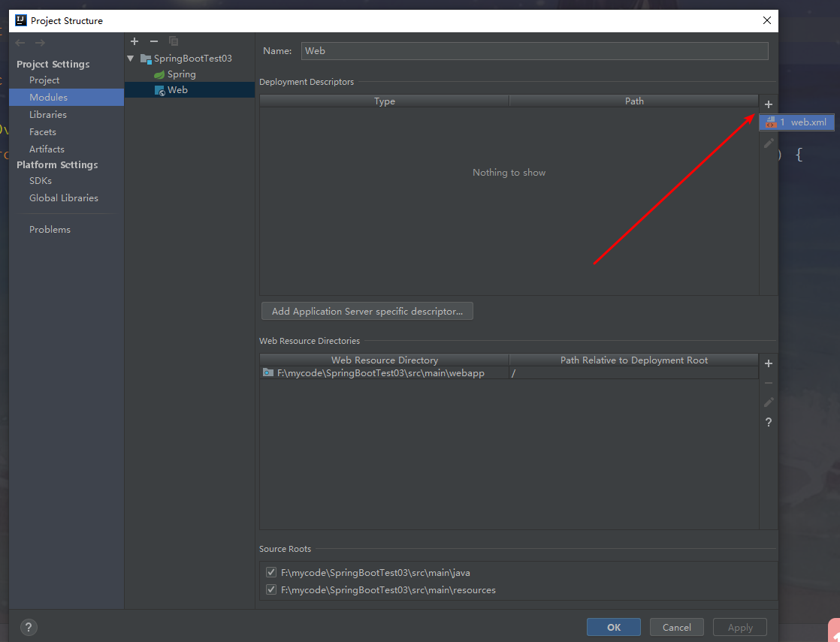
Task: Click the add module plus icon
Action: pos(134,41)
